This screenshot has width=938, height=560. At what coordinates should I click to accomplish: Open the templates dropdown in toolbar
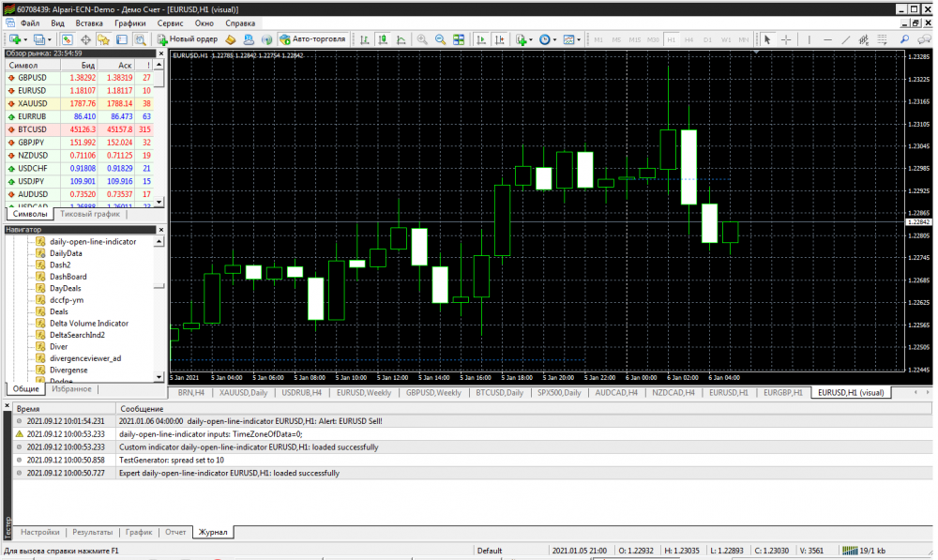[579, 39]
